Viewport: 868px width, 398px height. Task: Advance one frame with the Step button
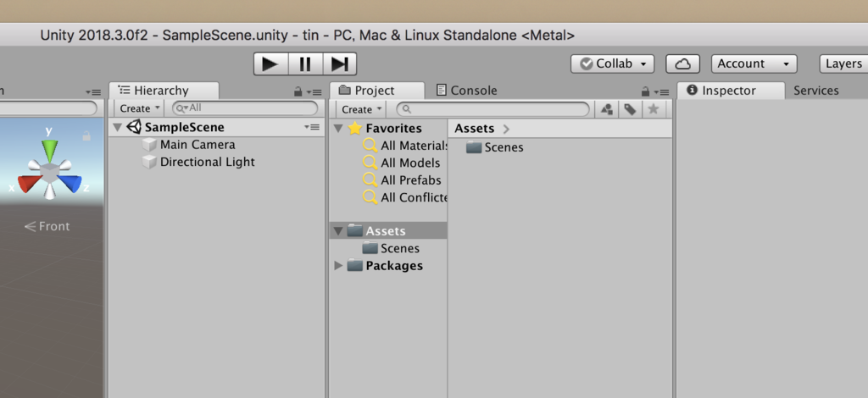tap(339, 64)
